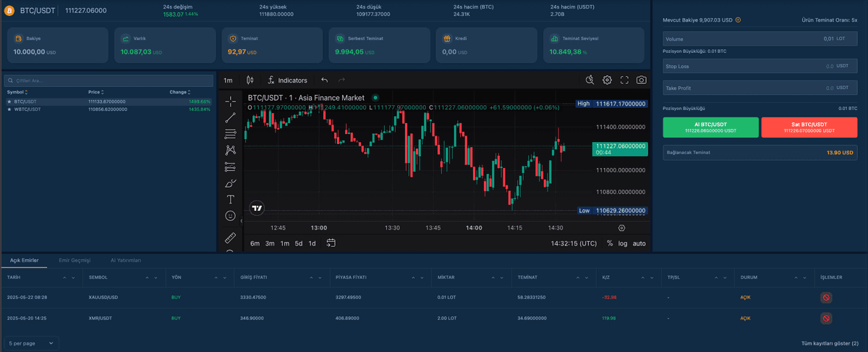Click the Teminat Seviyesi card
The height and width of the screenshot is (352, 868).
coord(593,45)
